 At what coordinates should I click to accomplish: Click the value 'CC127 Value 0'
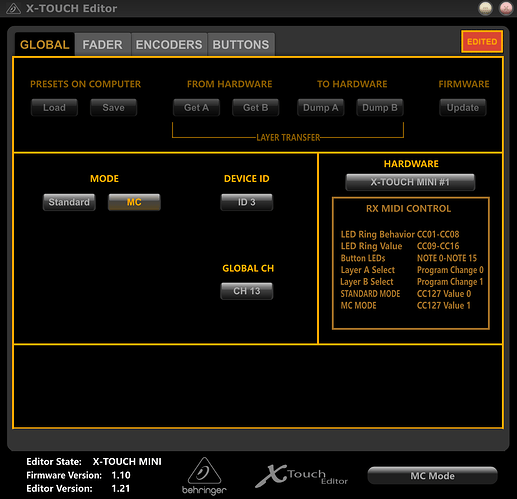point(444,294)
